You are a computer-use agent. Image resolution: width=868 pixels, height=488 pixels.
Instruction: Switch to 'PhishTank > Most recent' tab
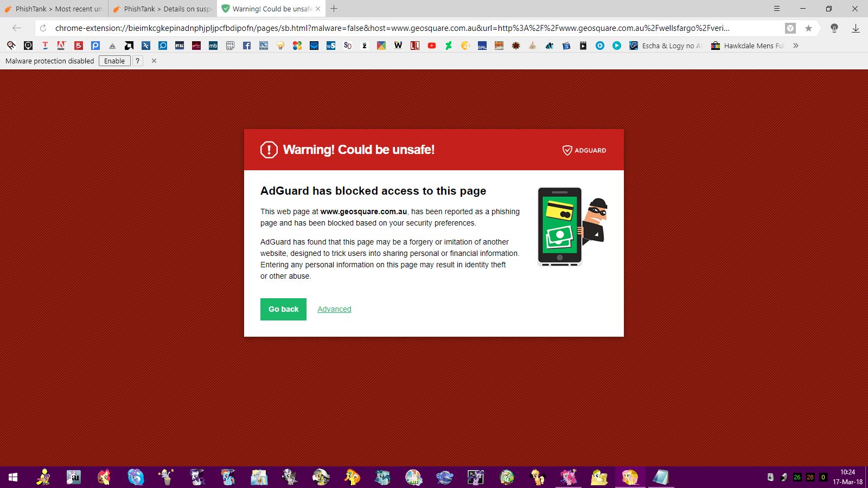click(54, 9)
